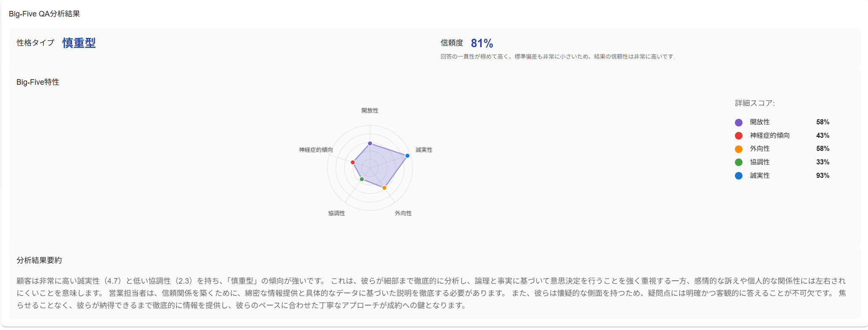
Task: Click the purple 開放性 legend dot
Action: (739, 123)
